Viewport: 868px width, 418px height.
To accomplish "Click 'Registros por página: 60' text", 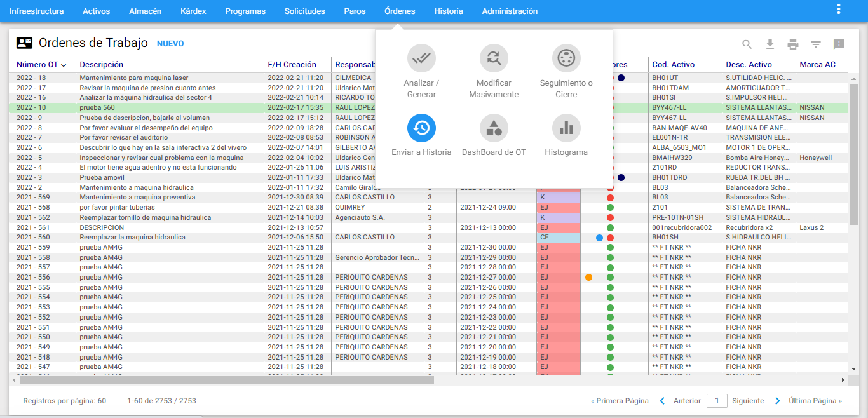I will click(x=64, y=401).
